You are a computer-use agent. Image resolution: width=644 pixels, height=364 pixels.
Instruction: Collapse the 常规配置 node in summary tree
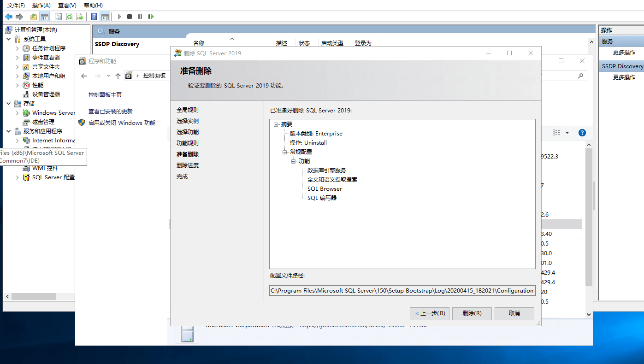click(x=285, y=152)
